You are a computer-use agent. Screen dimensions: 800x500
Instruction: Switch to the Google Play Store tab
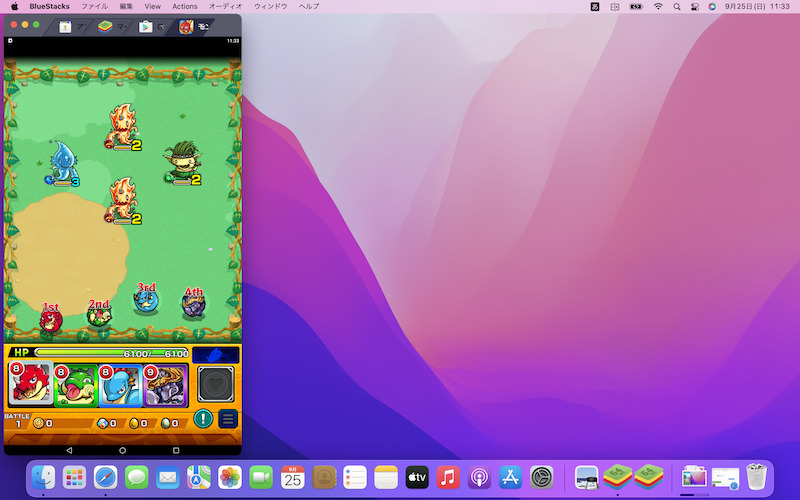tap(146, 27)
